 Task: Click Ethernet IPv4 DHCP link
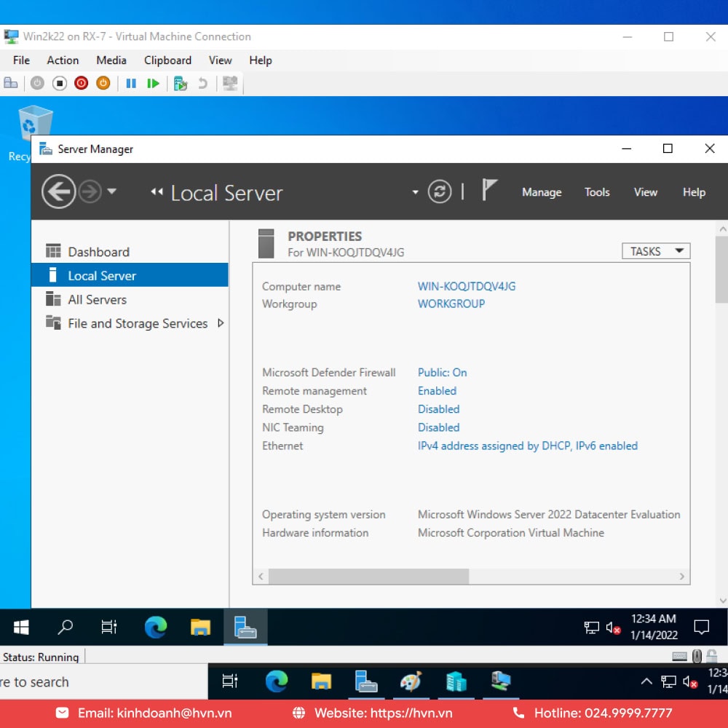527,446
